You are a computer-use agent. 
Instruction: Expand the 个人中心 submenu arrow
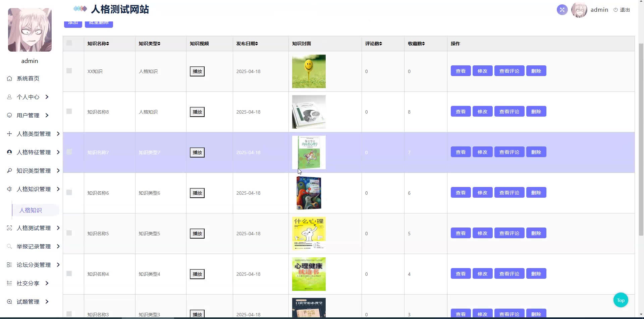pyautogui.click(x=47, y=97)
